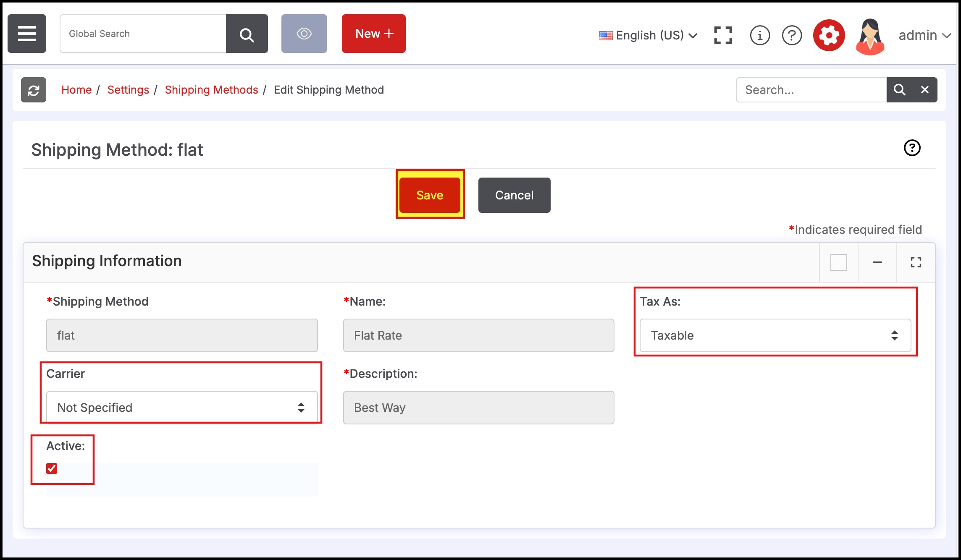961x560 pixels.
Task: Expand the English (US) language selector
Action: tap(649, 35)
